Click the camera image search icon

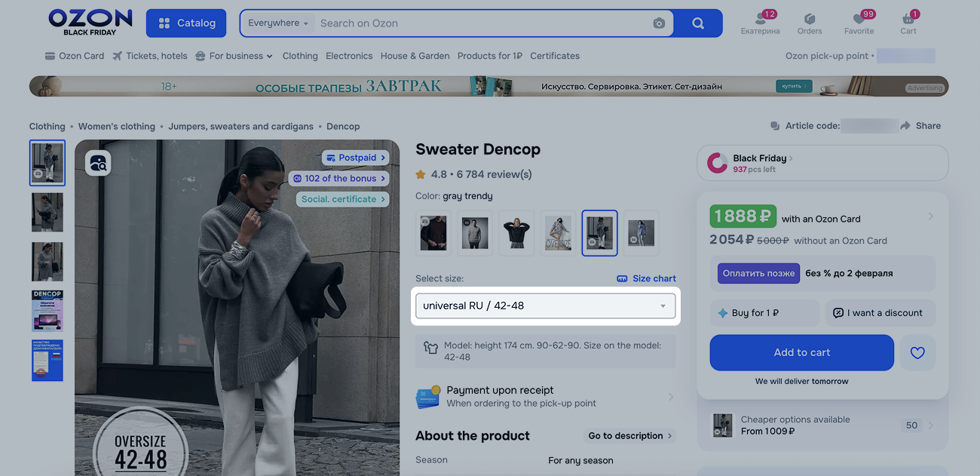point(659,23)
